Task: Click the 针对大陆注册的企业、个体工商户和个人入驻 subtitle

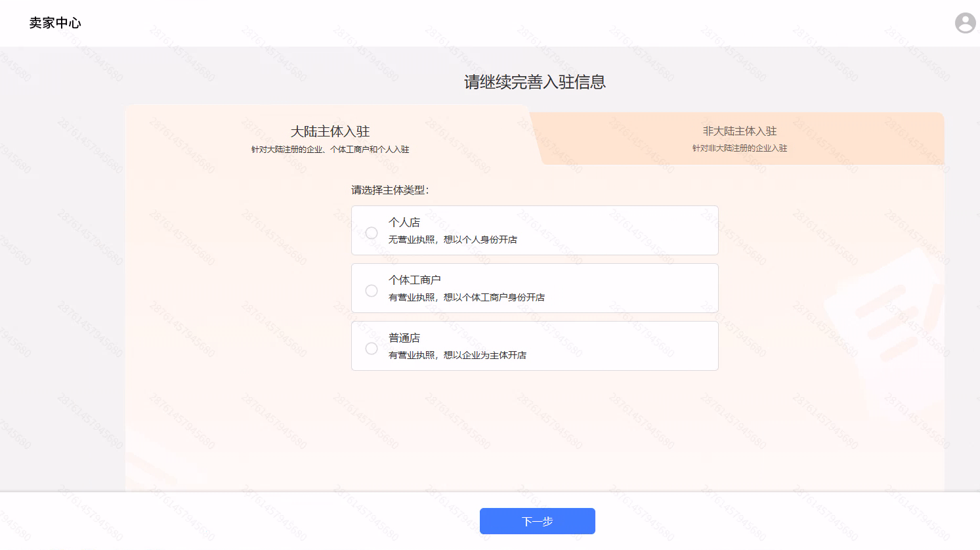Action: [x=330, y=149]
